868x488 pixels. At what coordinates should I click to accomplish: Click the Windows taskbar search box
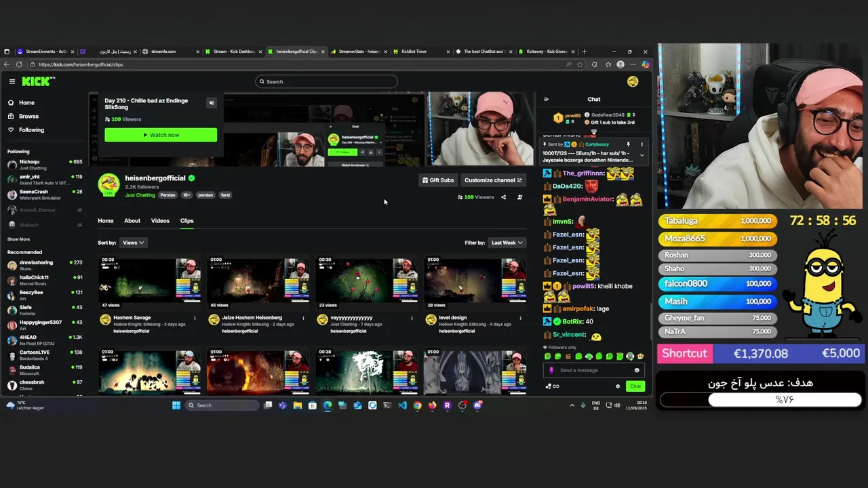tap(222, 405)
